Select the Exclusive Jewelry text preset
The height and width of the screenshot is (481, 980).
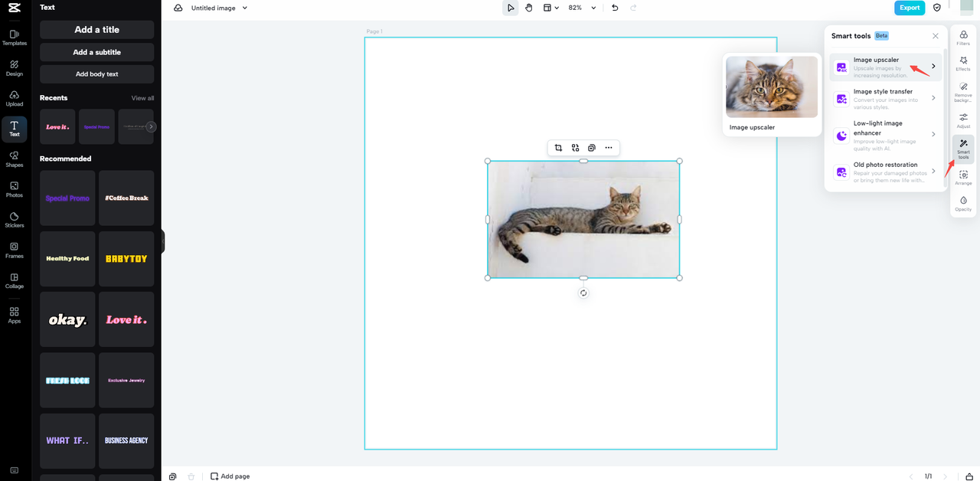click(x=126, y=380)
